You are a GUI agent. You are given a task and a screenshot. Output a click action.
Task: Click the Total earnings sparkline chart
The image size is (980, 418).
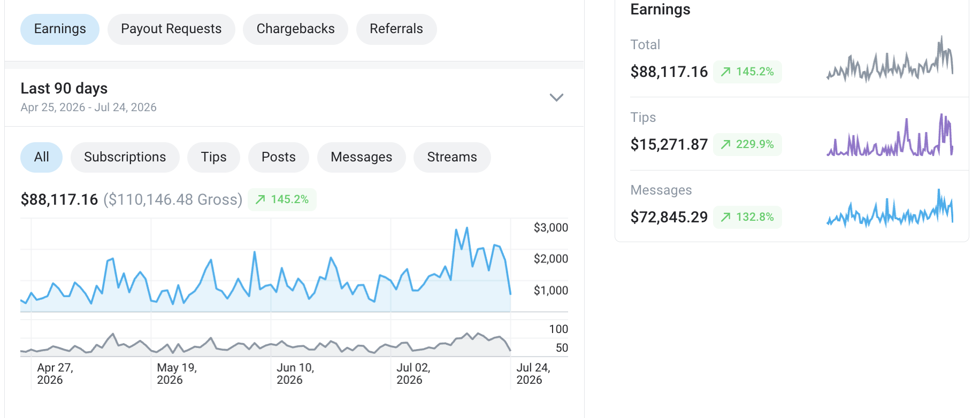pos(890,59)
